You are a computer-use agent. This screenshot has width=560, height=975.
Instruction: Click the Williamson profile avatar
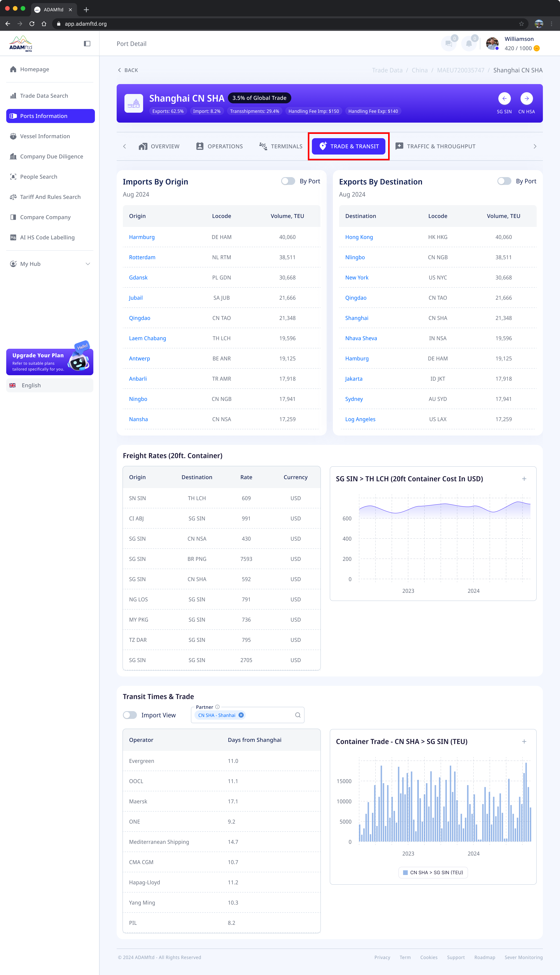click(x=492, y=44)
